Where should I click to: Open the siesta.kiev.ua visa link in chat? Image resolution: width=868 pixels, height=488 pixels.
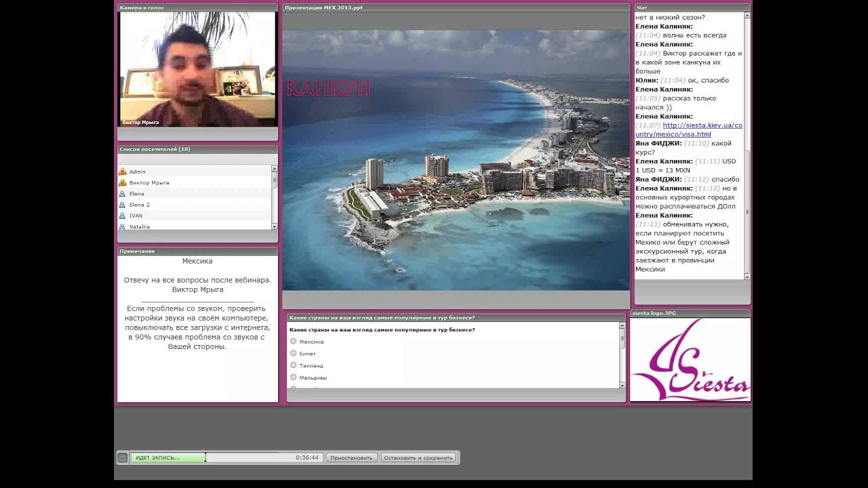(x=688, y=129)
